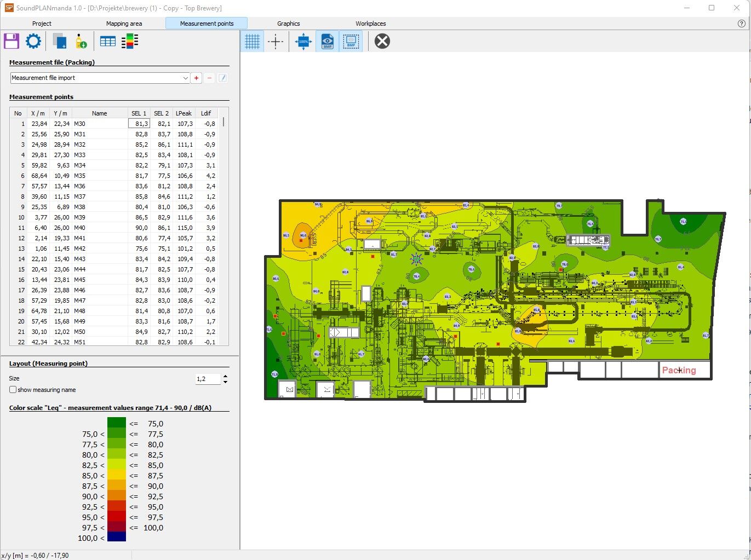Toggle the grid display icon
The height and width of the screenshot is (560, 751).
click(252, 41)
